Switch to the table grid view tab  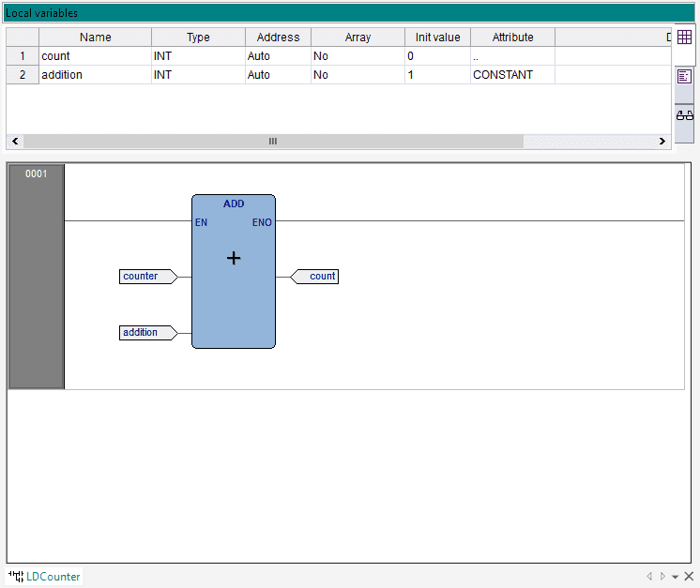(685, 38)
